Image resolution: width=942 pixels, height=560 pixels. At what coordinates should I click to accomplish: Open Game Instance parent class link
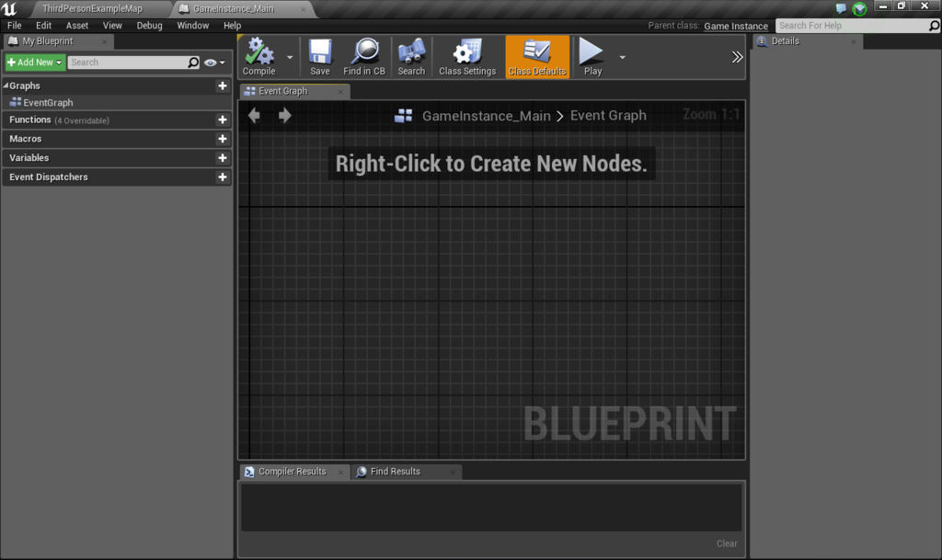(x=736, y=26)
